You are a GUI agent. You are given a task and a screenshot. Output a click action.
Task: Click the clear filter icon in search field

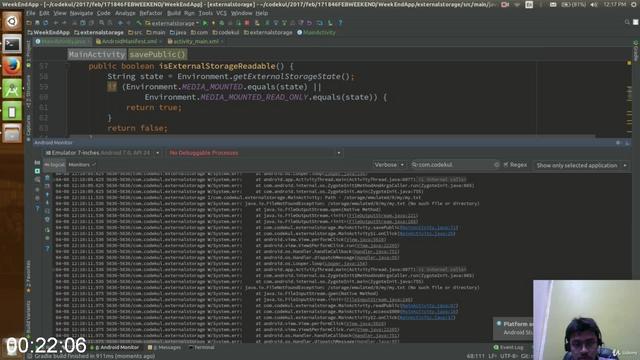click(496, 165)
